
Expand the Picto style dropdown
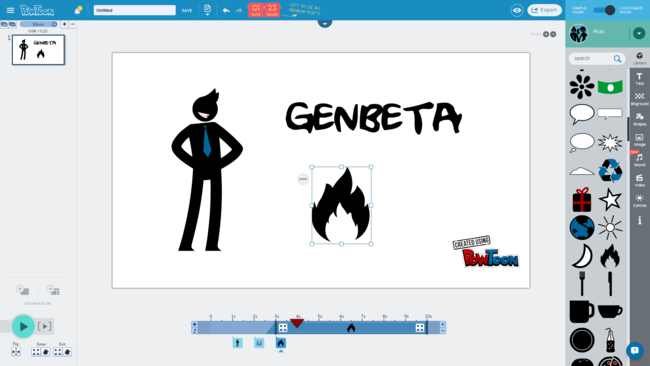pyautogui.click(x=639, y=33)
